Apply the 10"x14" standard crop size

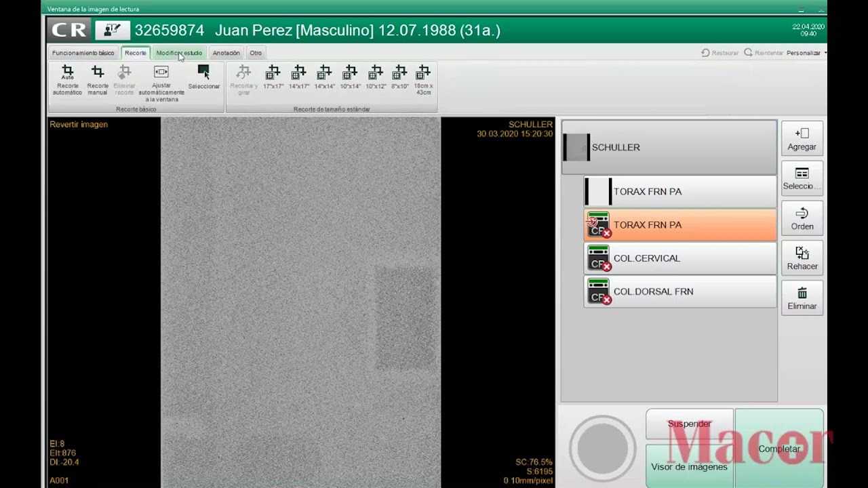click(351, 77)
